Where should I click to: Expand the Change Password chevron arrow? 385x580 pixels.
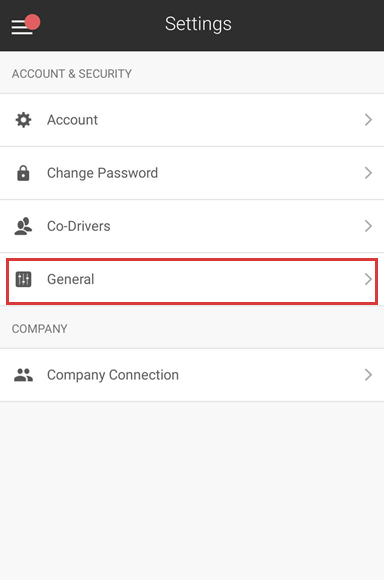click(x=368, y=173)
